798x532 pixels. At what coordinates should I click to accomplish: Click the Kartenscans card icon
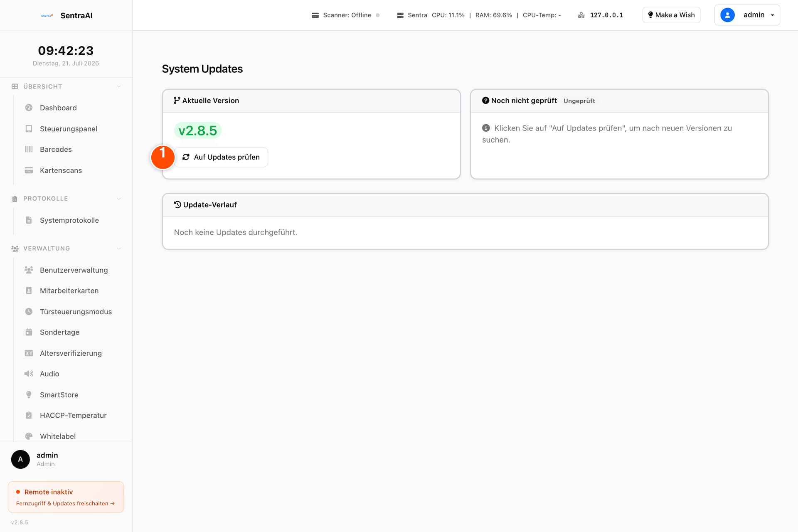29,170
